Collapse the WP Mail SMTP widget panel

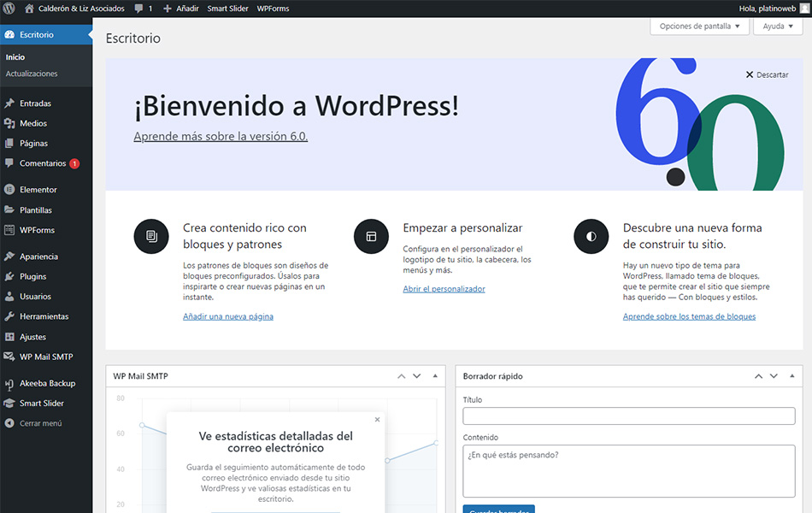pyautogui.click(x=435, y=376)
